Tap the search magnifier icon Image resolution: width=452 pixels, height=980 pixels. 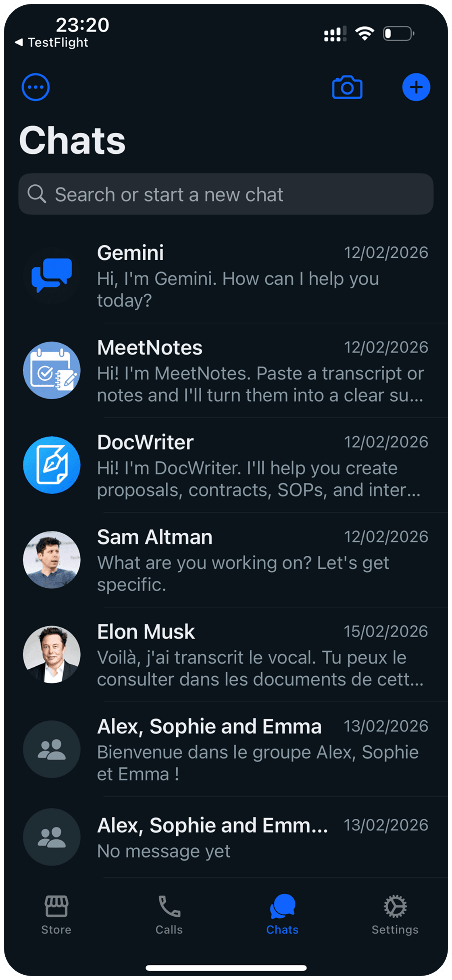click(37, 194)
